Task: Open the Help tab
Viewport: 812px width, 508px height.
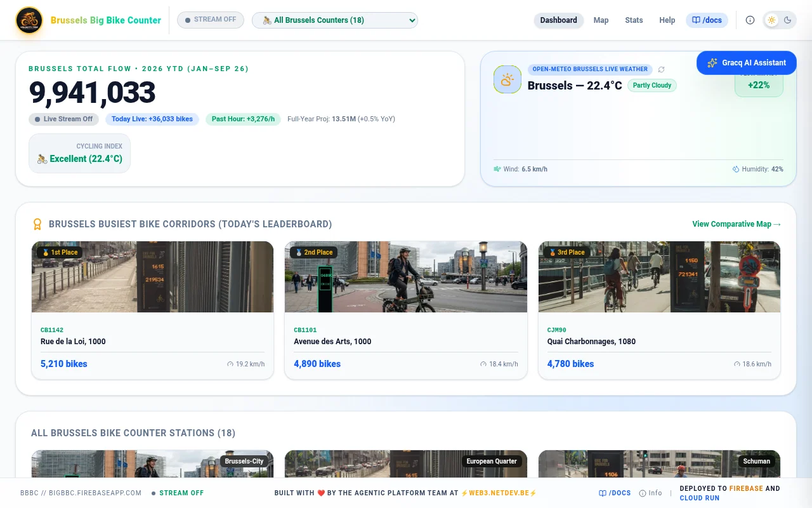Action: (x=667, y=20)
